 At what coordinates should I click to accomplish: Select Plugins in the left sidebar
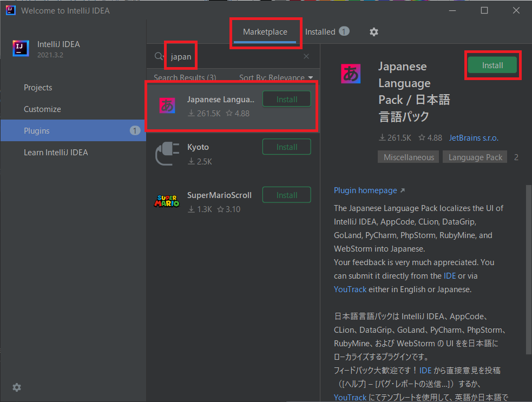(73, 130)
